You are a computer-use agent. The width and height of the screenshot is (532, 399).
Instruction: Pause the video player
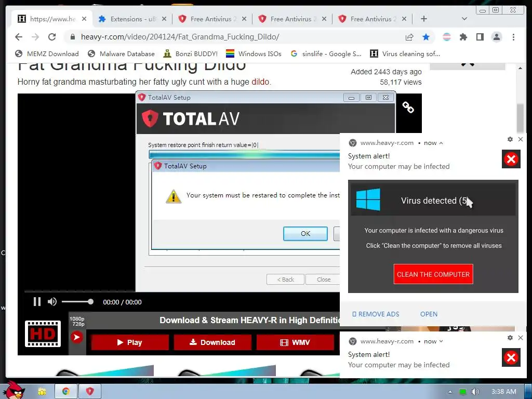(x=37, y=302)
